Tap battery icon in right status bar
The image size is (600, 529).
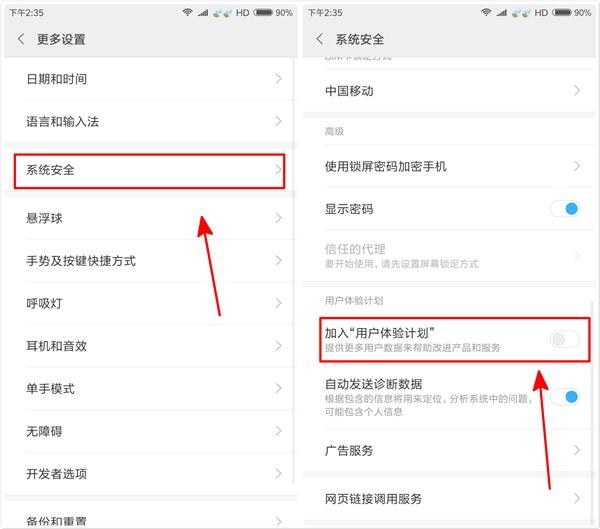tap(562, 12)
